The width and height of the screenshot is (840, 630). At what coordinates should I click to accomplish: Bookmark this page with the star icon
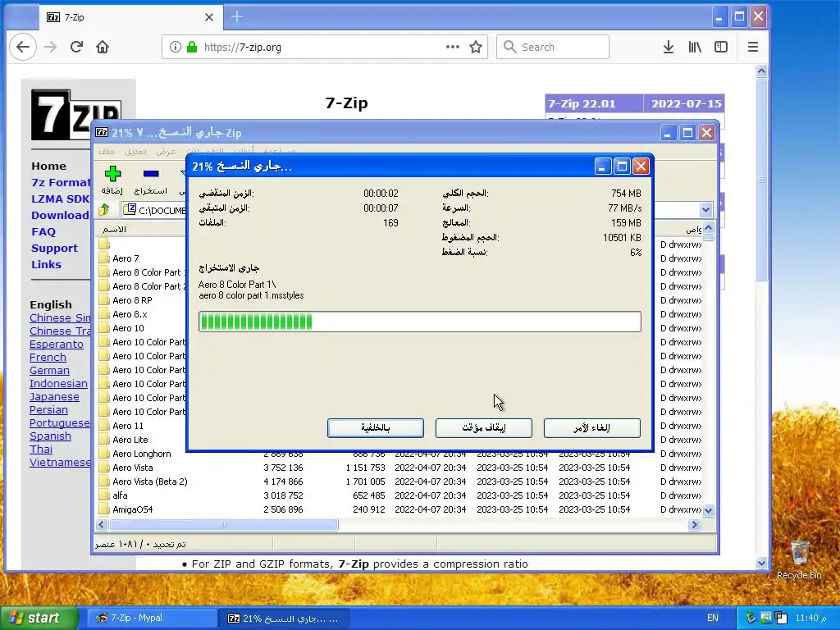pos(476,47)
